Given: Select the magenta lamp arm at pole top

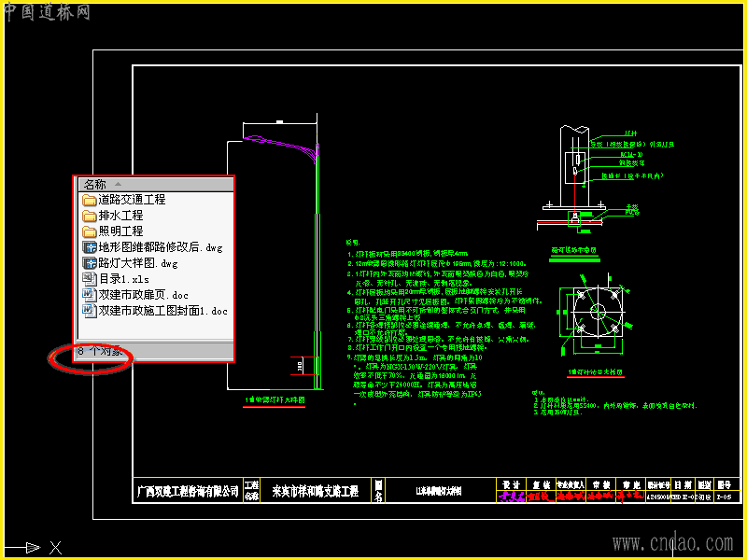Looking at the screenshot, I should point(281,147).
